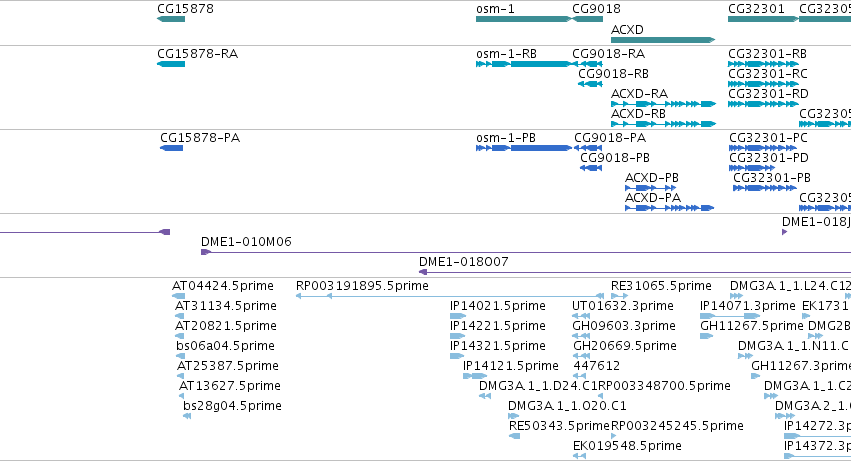Select protein CG32301-PB

[765, 188]
